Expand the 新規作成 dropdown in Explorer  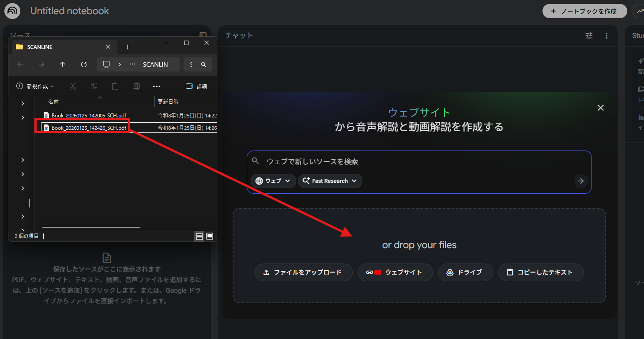tap(35, 86)
